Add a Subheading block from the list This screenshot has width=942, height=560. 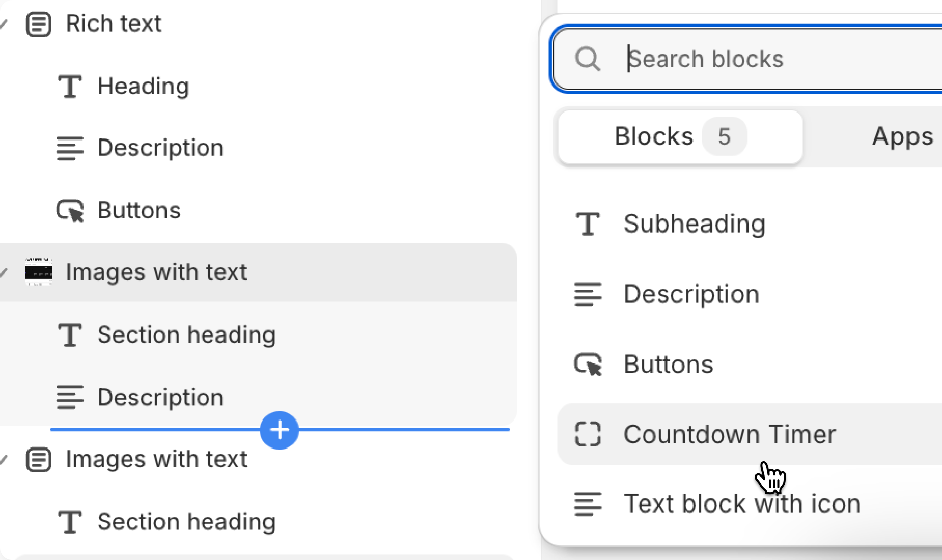point(694,224)
